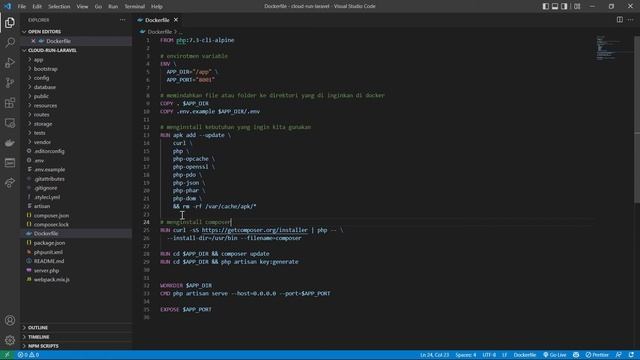The image size is (640, 360).
Task: Select the Dockerfile editor tab
Action: (157, 20)
